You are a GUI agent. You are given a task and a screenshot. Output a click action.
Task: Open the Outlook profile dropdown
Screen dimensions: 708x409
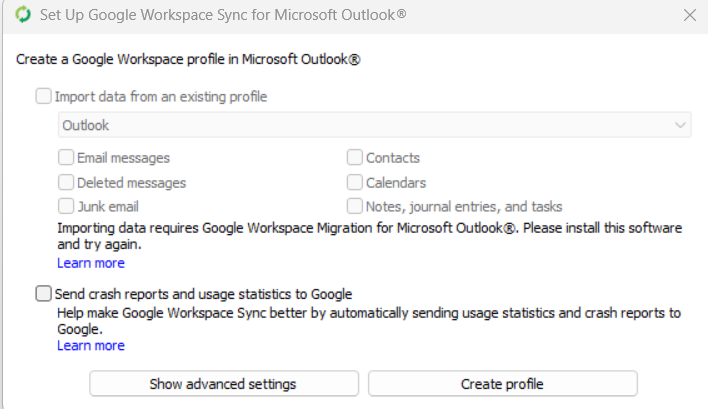click(374, 125)
